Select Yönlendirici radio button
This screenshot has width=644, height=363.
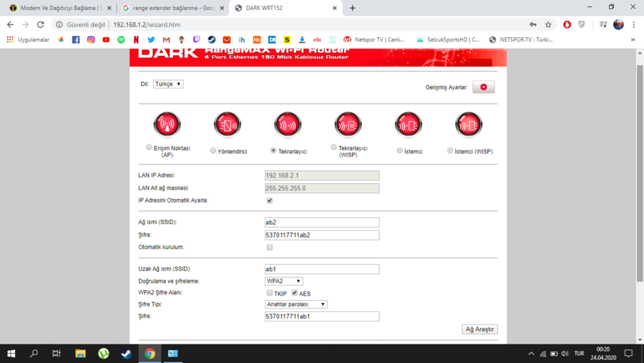click(x=213, y=150)
